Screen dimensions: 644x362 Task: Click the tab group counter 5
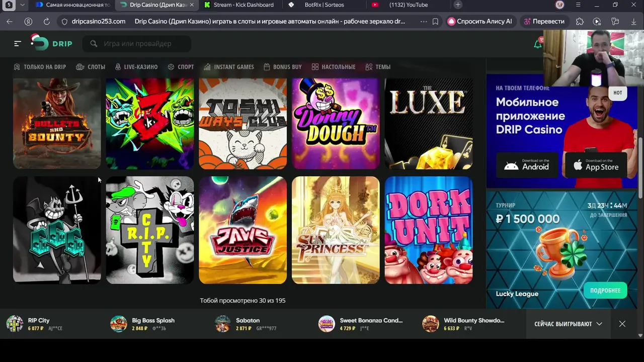click(9, 5)
